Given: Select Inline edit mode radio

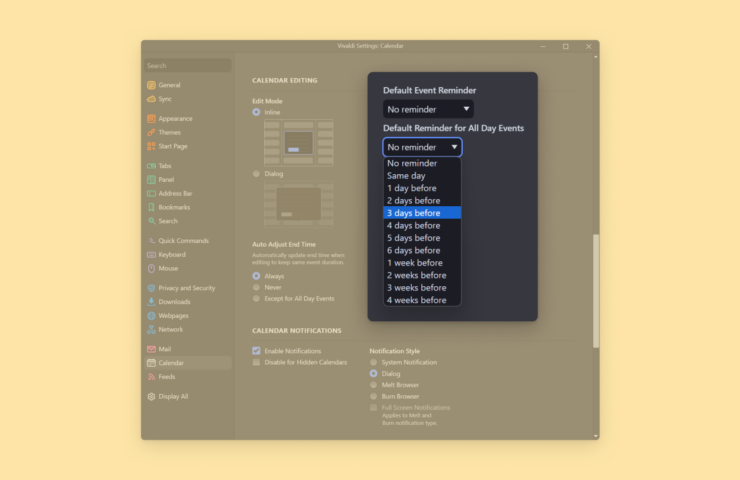Looking at the screenshot, I should point(256,112).
